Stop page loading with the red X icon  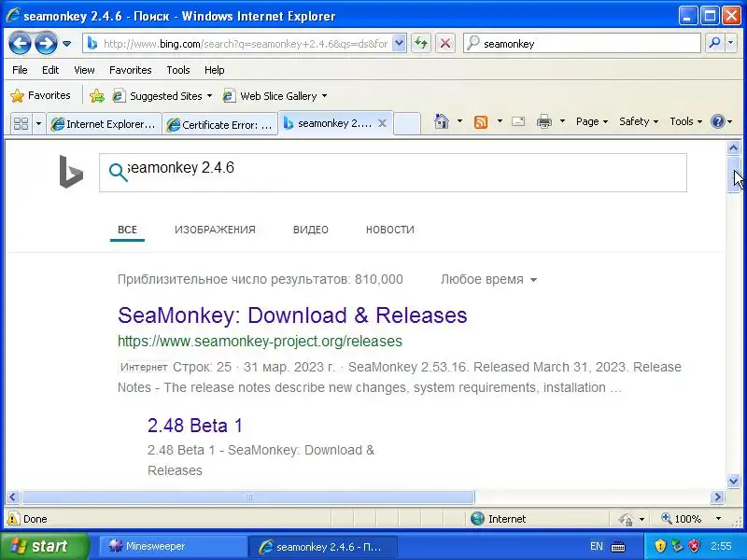tap(445, 43)
